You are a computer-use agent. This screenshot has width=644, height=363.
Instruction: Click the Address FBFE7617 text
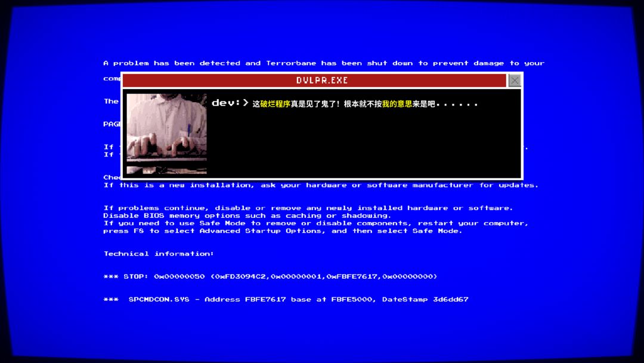pos(245,299)
